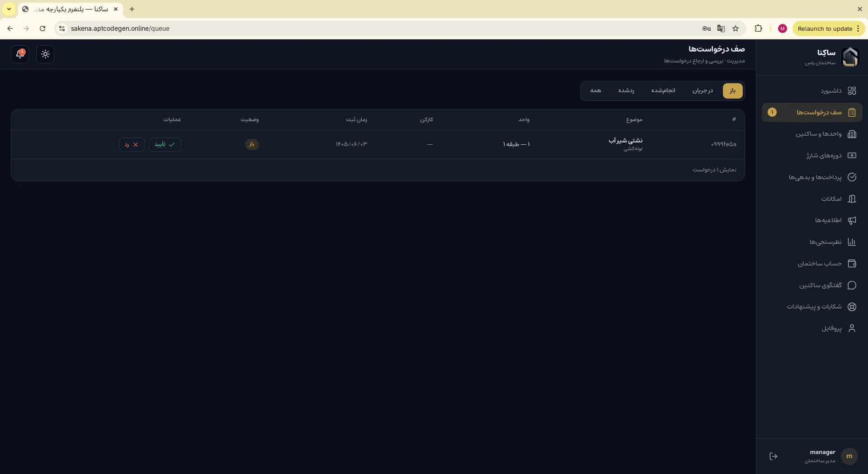Switch to the در جریان tab

click(703, 91)
